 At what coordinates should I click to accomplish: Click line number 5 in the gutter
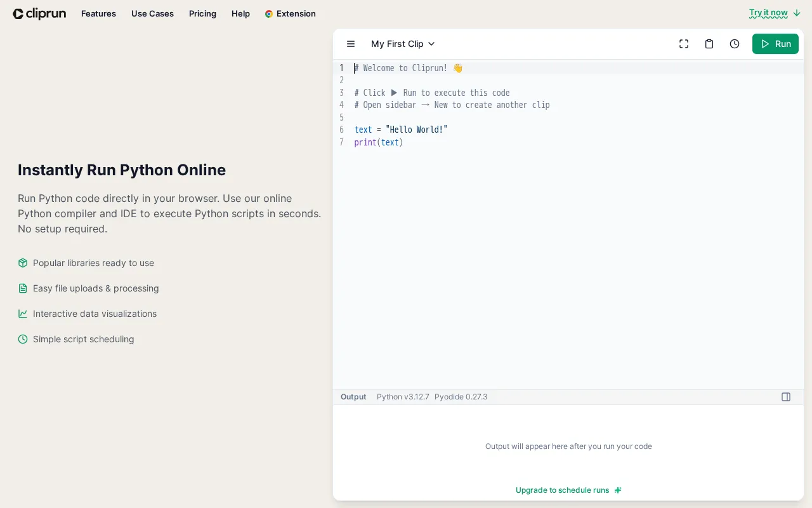(341, 117)
